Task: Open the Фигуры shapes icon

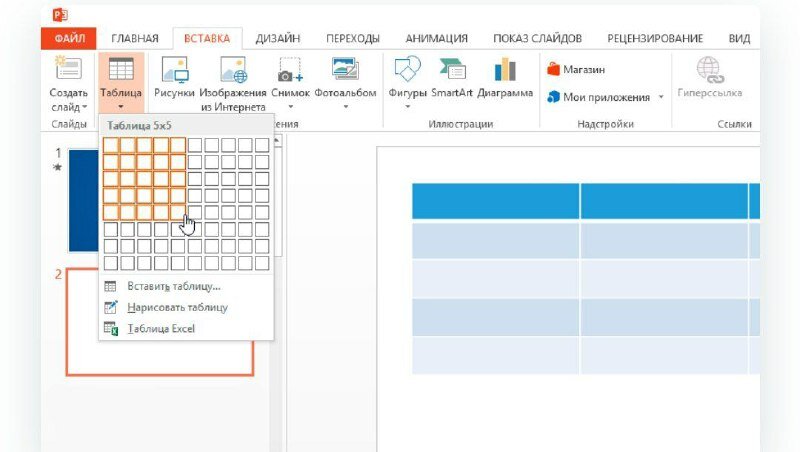Action: 407,69
